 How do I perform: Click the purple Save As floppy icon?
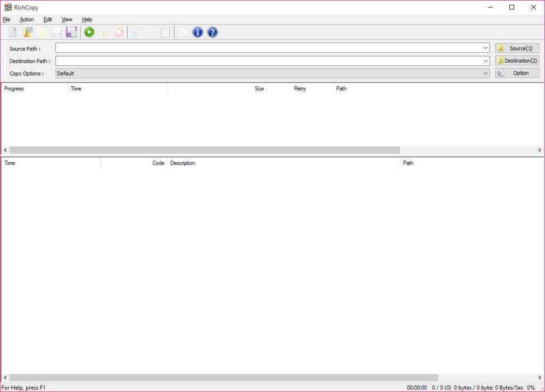pos(71,32)
